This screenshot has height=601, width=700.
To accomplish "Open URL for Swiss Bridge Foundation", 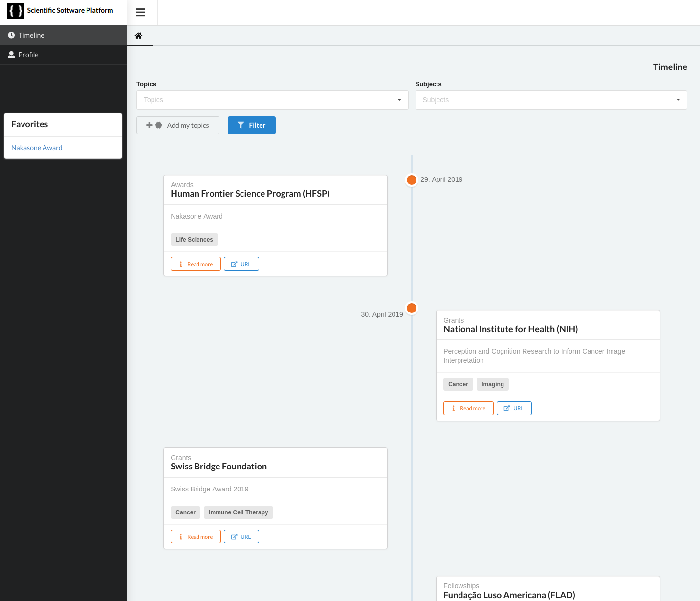I will 241,537.
